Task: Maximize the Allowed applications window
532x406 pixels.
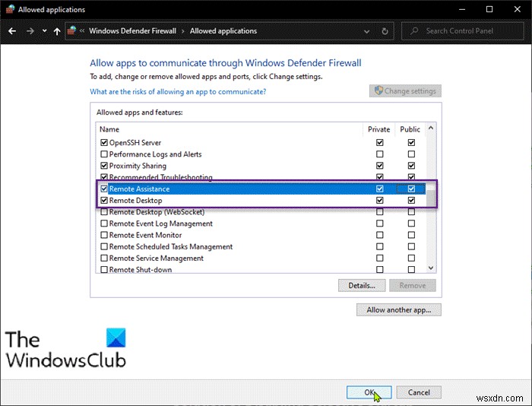Action: (489, 9)
